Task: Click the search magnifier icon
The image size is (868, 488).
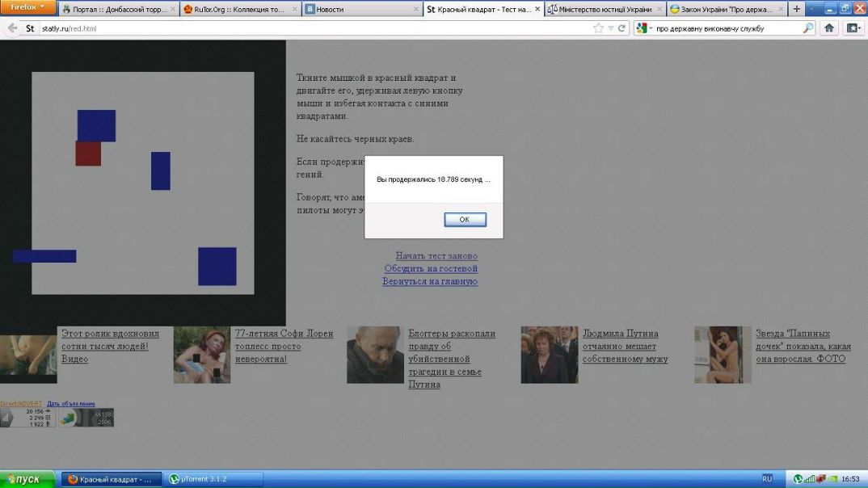Action: pyautogui.click(x=807, y=28)
